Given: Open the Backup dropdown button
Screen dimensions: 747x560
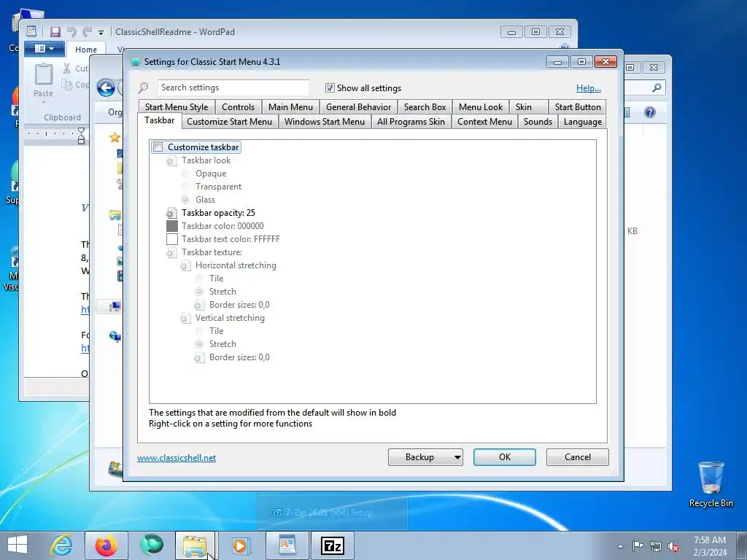Looking at the screenshot, I should pyautogui.click(x=425, y=457).
